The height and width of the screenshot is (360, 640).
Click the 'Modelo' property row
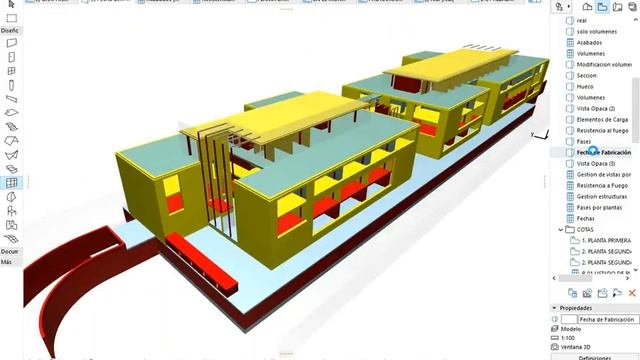[571, 329]
